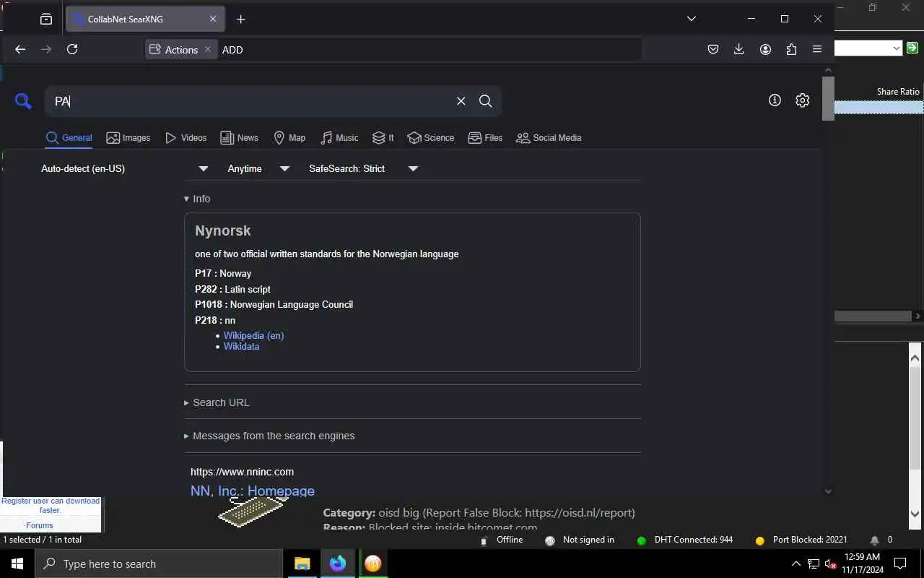Open the NN, Inc.: Homepage result
Image resolution: width=924 pixels, height=578 pixels.
[x=253, y=491]
